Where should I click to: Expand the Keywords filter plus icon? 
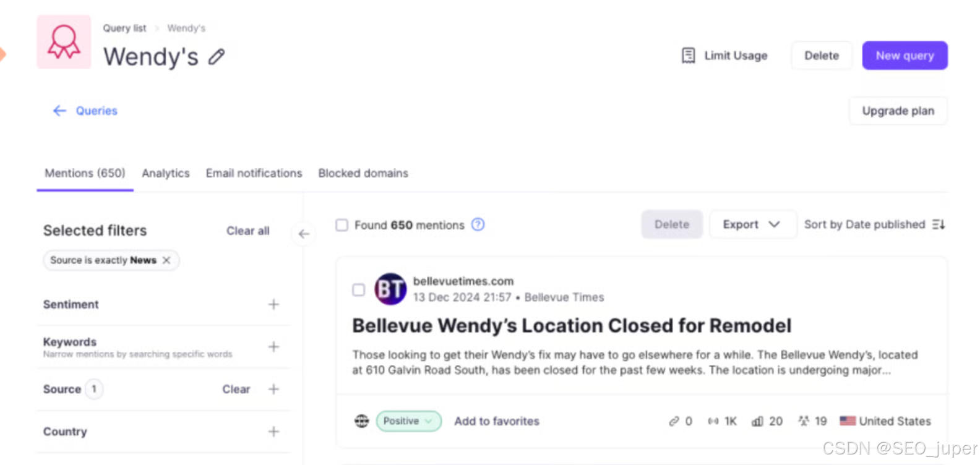tap(273, 346)
